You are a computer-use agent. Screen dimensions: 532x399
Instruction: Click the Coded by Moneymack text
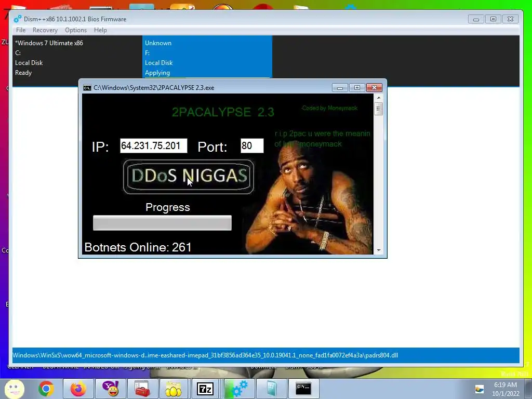coord(329,108)
